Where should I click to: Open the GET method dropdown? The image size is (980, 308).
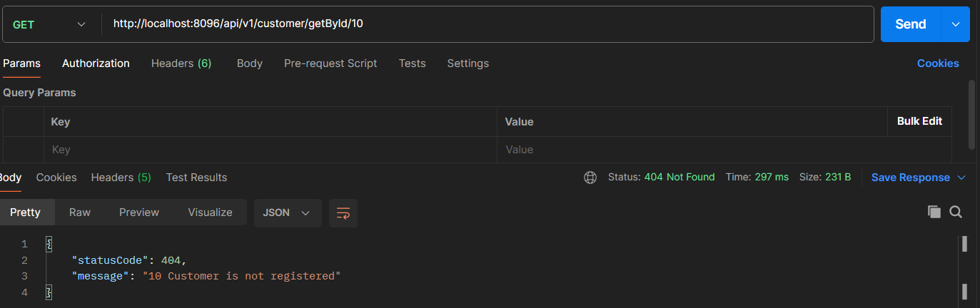tap(50, 24)
